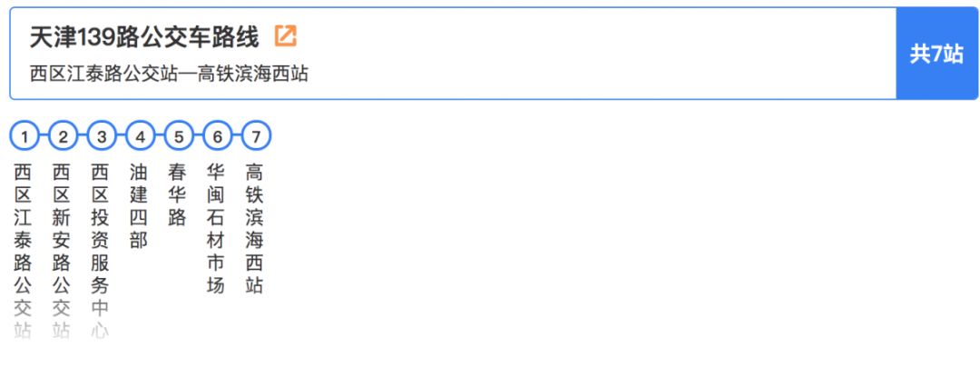Viewport: 980px width, 368px height.
Task: Click station name 高铁滨海西站
Action: click(x=255, y=228)
